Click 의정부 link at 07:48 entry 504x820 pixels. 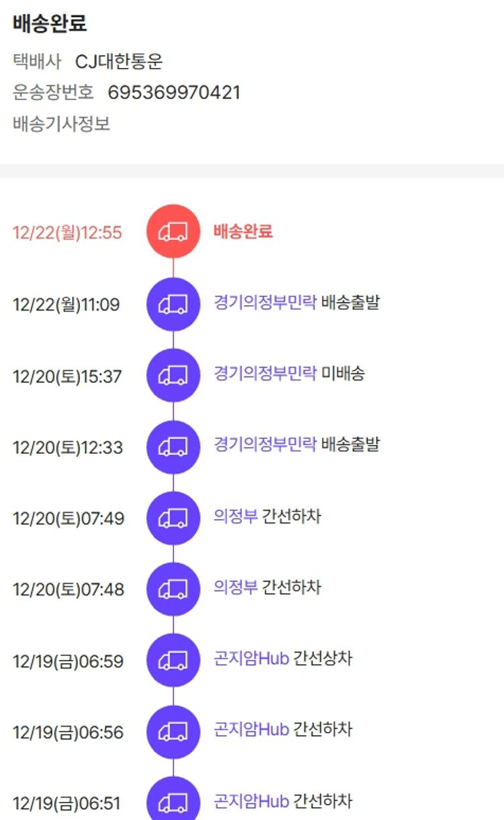tap(235, 587)
